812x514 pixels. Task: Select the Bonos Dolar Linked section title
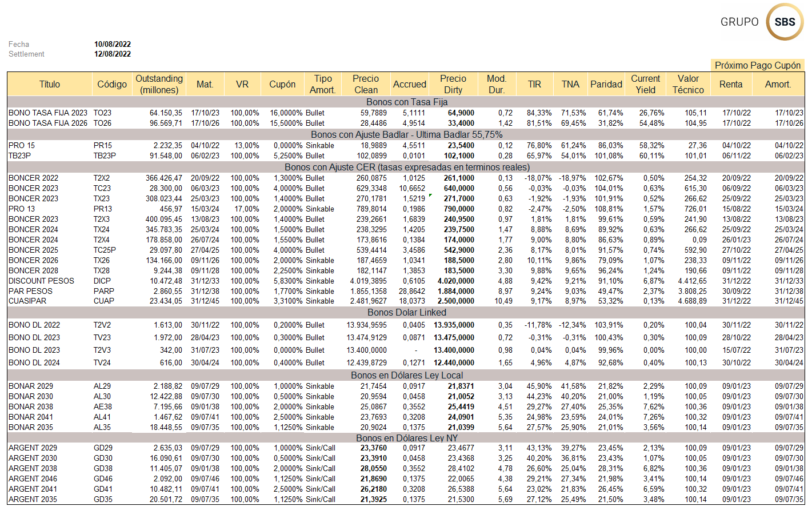[x=407, y=312]
